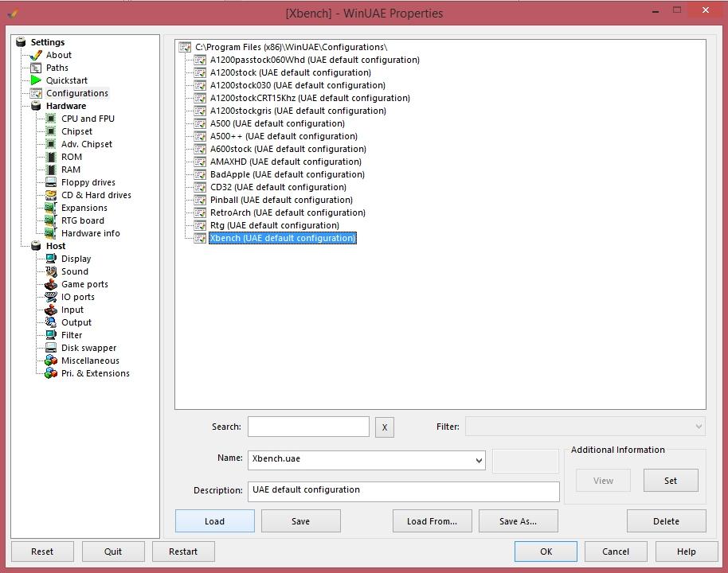This screenshot has height=573, width=728.
Task: Click the Floppy drives disk icon
Action: tap(51, 182)
